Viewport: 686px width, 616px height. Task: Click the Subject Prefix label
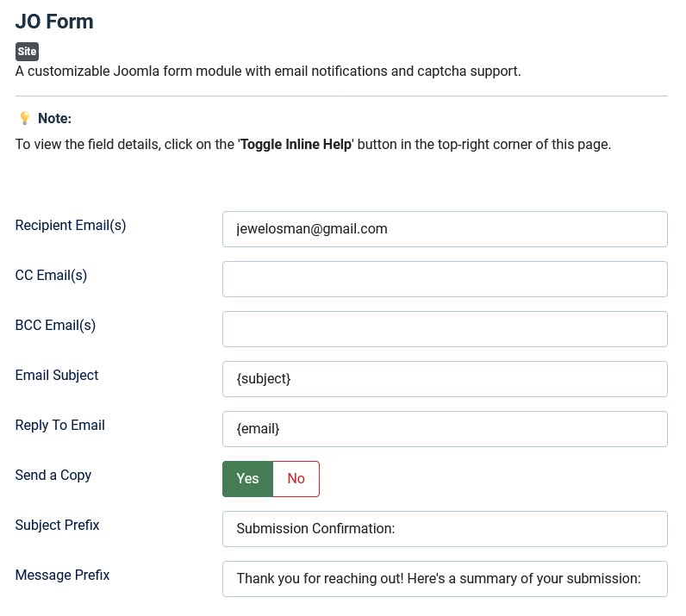pos(58,525)
